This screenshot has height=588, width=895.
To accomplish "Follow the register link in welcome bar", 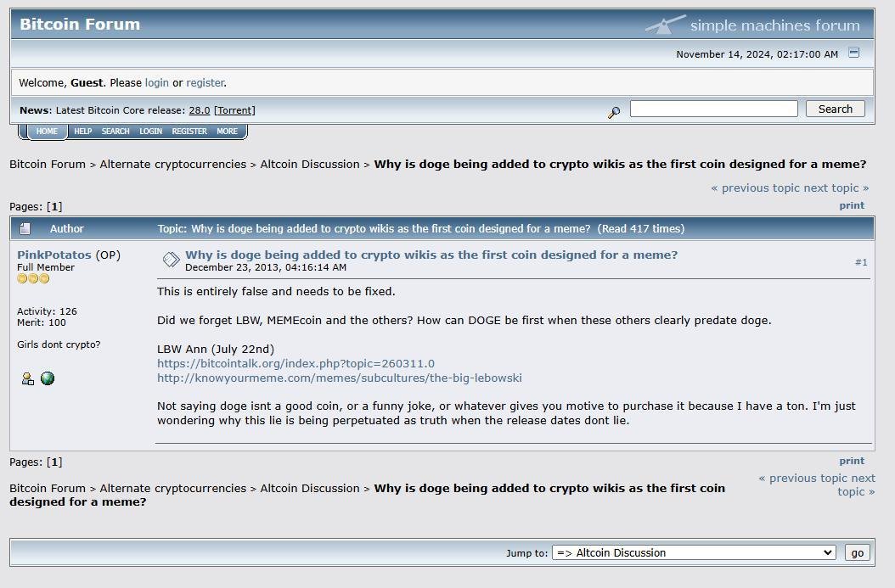I will [x=205, y=82].
